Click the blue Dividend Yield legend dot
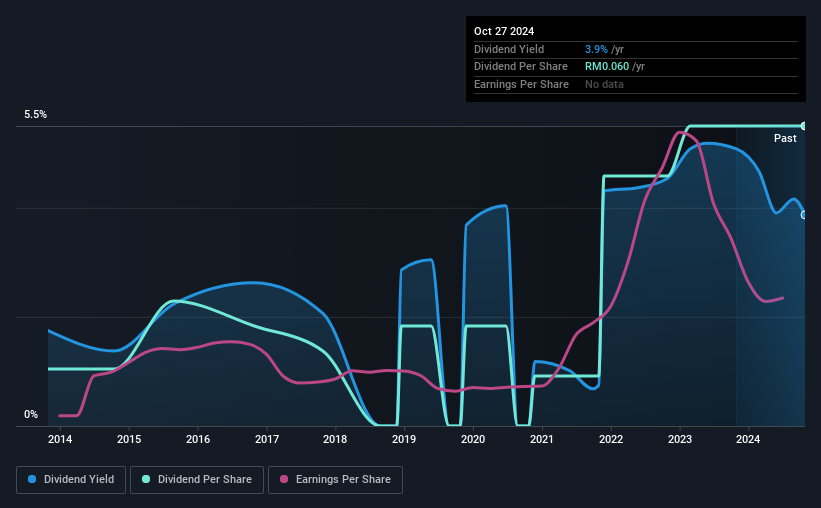 [x=32, y=479]
